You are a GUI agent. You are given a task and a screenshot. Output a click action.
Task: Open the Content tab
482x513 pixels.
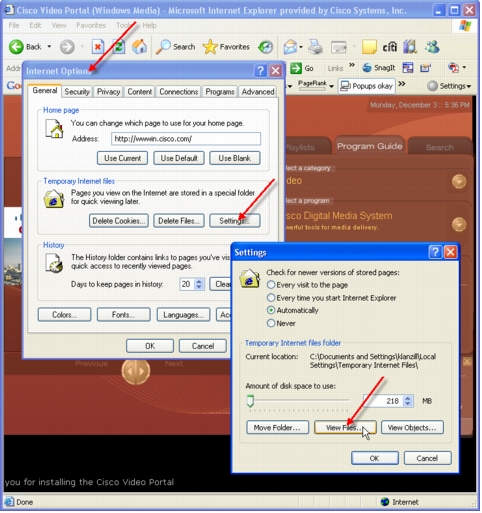click(140, 92)
